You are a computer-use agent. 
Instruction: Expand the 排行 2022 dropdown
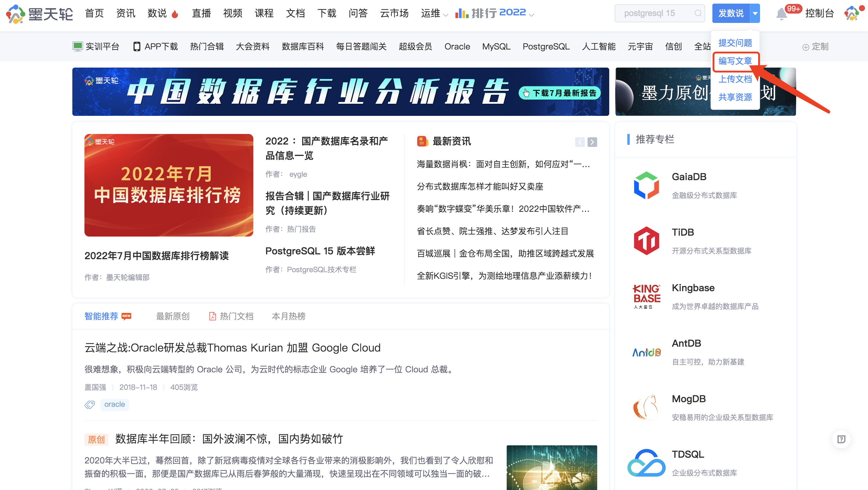pos(532,15)
